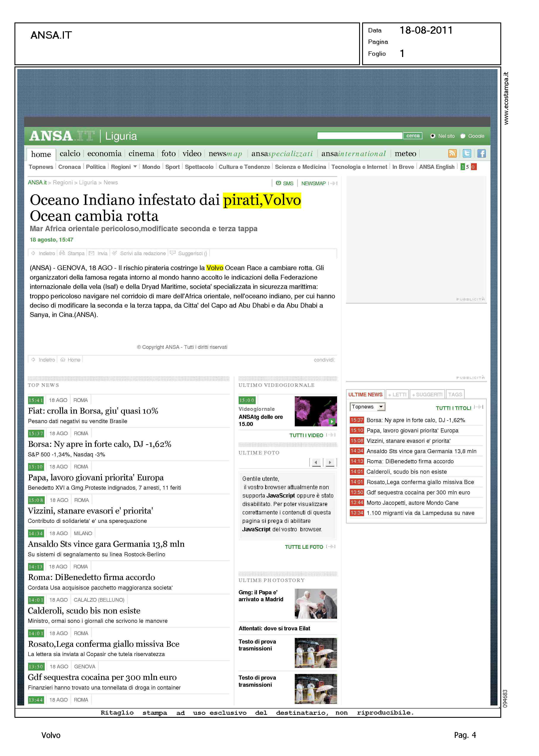Select the Nel sito radio button
Viewport: 539px width, 756px height.
[433, 136]
